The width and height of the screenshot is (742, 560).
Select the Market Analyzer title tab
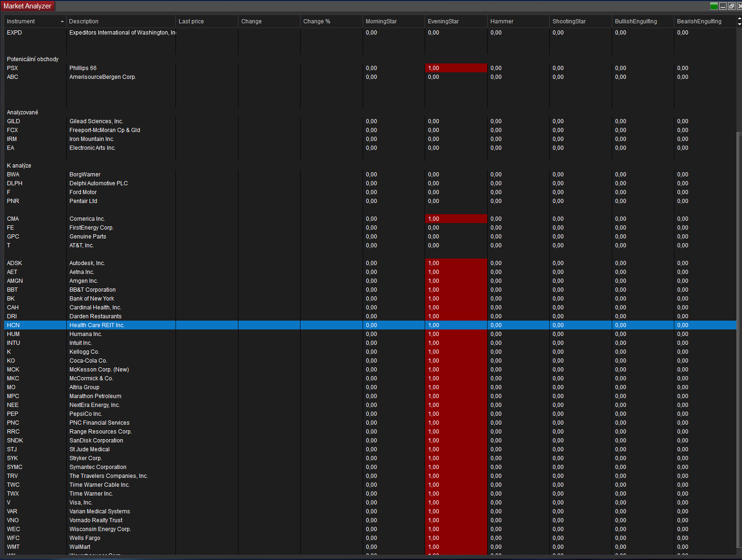coord(28,6)
